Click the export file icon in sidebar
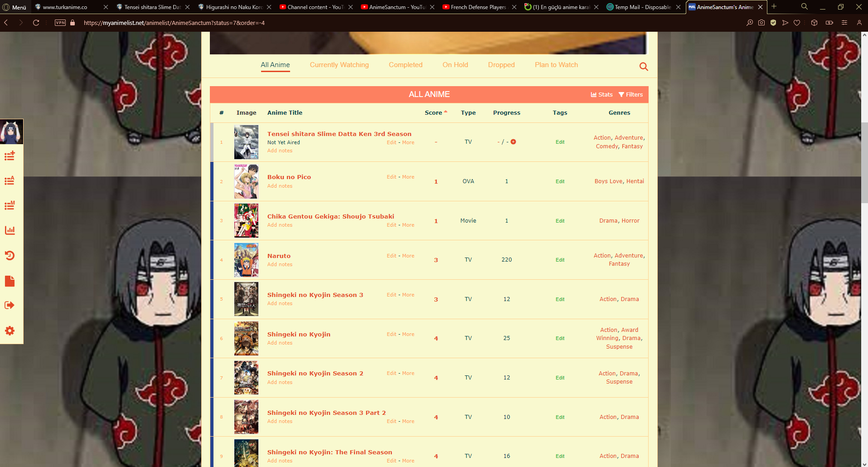Image resolution: width=868 pixels, height=467 pixels. [x=10, y=281]
